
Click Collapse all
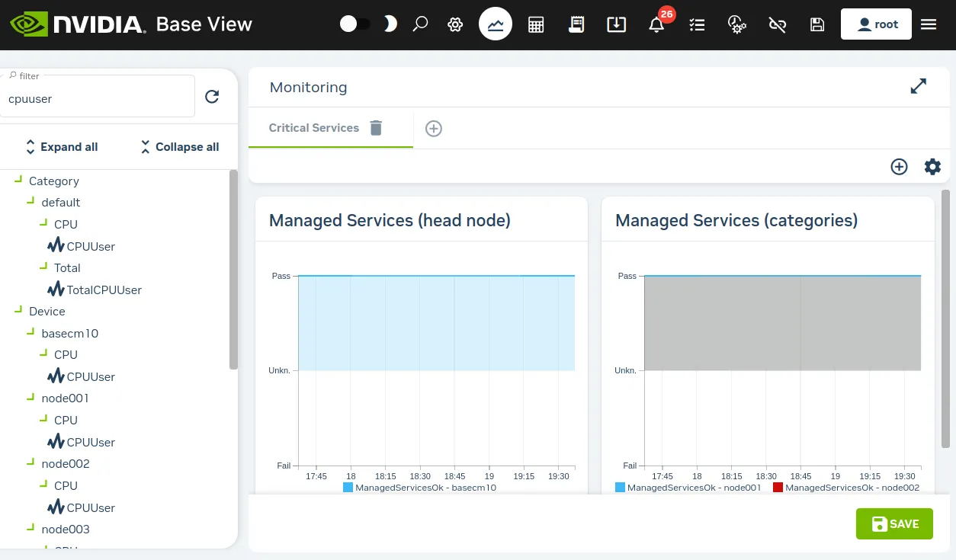[179, 147]
